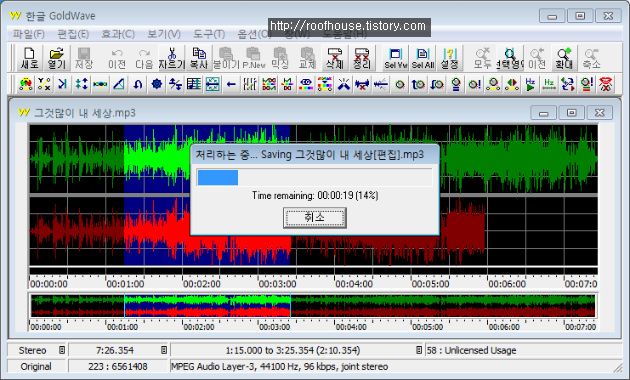Viewport: 630px width, 380px height.
Task: Redo with the 다음 curved-arrow icon
Action: click(x=144, y=58)
